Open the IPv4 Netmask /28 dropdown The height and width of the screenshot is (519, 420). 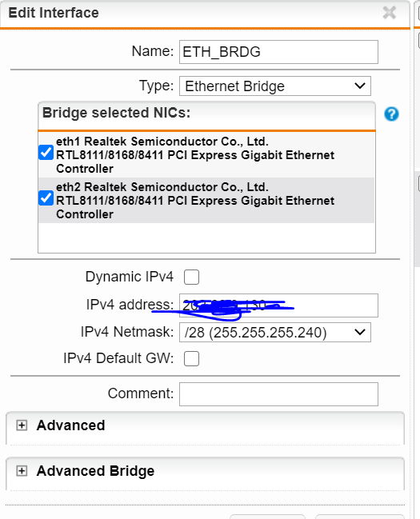(275, 333)
